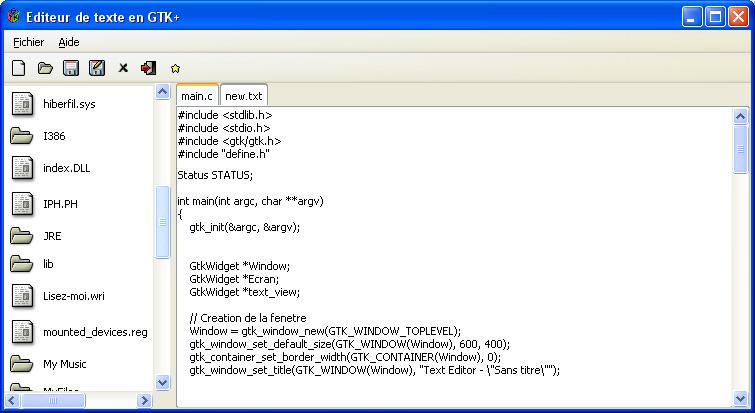
Task: Switch to the new.txt tab
Action: 244,95
